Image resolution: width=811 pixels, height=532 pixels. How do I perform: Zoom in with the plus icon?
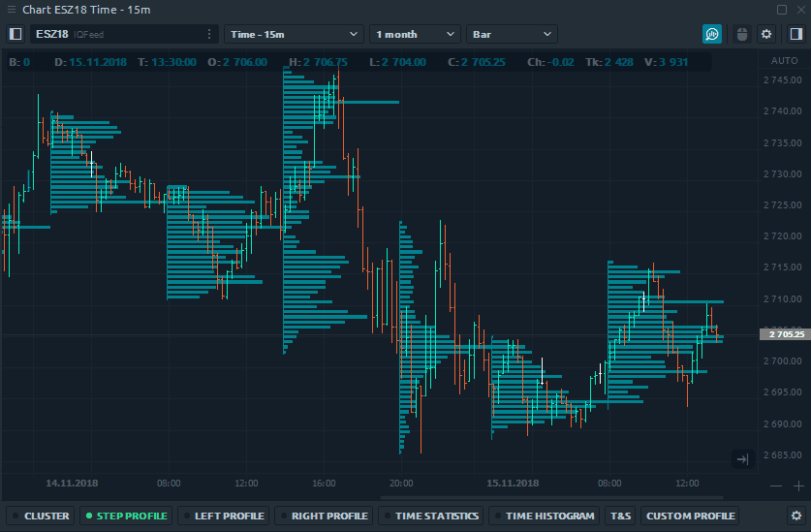(x=798, y=485)
